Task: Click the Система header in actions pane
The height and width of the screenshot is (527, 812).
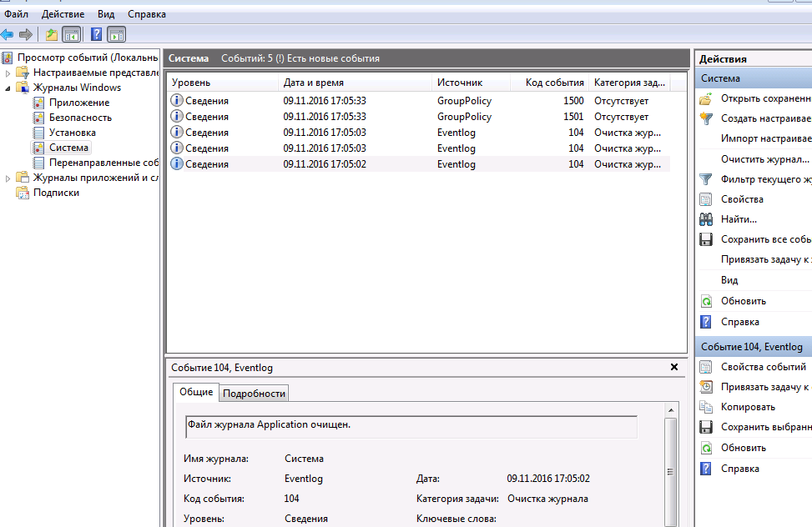Action: (754, 78)
